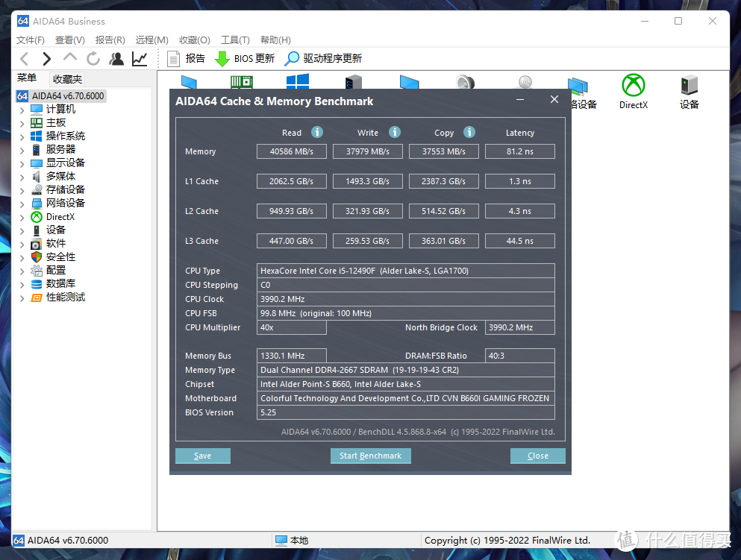Image resolution: width=741 pixels, height=560 pixels.
Task: Click the info icon next to Copy
Action: (x=469, y=132)
